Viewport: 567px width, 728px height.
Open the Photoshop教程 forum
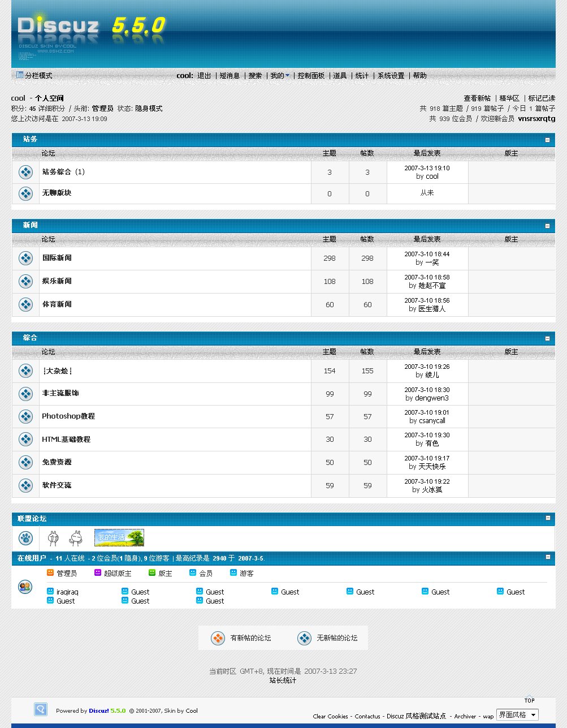pyautogui.click(x=68, y=416)
